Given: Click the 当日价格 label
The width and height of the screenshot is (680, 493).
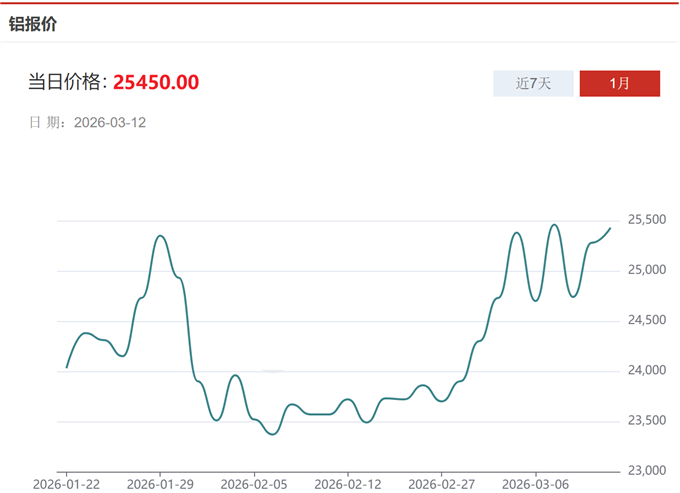Looking at the screenshot, I should click(x=66, y=82).
